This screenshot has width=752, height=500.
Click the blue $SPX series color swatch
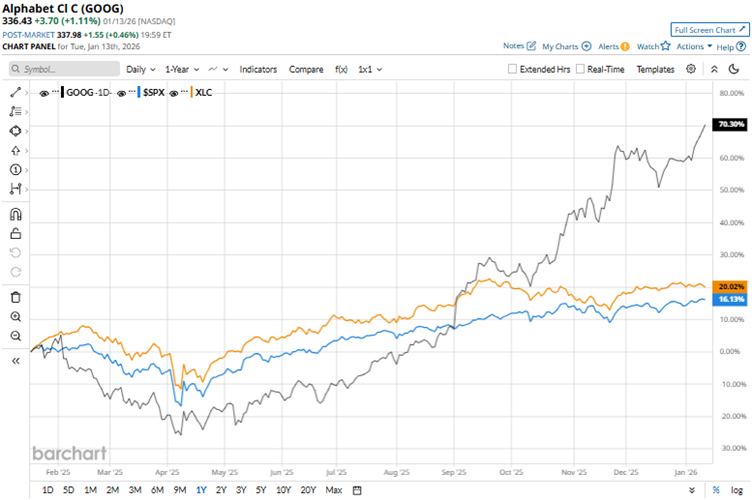(x=139, y=93)
